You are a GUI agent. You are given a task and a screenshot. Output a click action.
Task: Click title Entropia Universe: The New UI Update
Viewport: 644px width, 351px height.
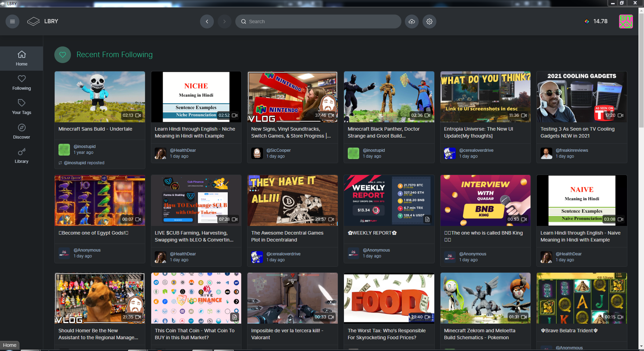click(479, 132)
